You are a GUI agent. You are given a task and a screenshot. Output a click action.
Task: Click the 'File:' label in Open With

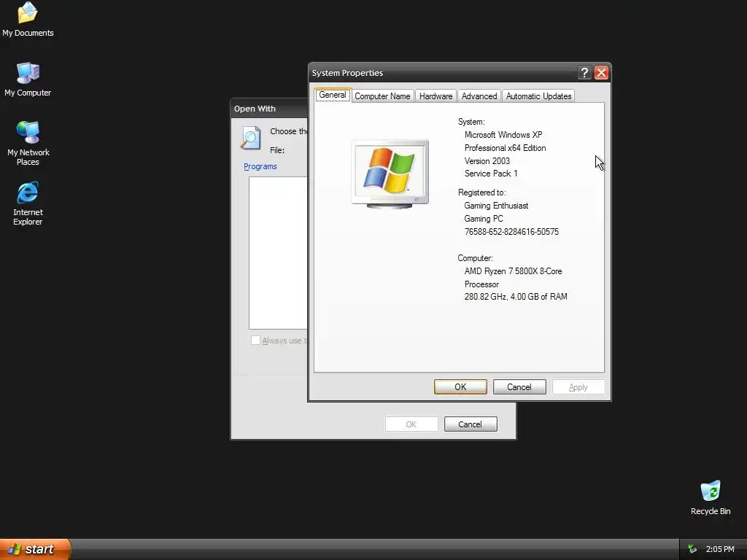277,150
